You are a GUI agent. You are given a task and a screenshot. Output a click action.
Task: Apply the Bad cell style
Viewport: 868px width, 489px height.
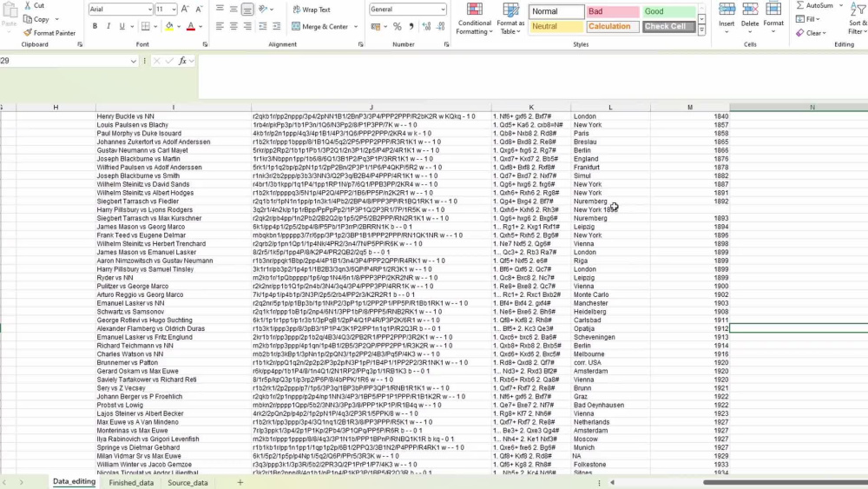click(x=613, y=11)
